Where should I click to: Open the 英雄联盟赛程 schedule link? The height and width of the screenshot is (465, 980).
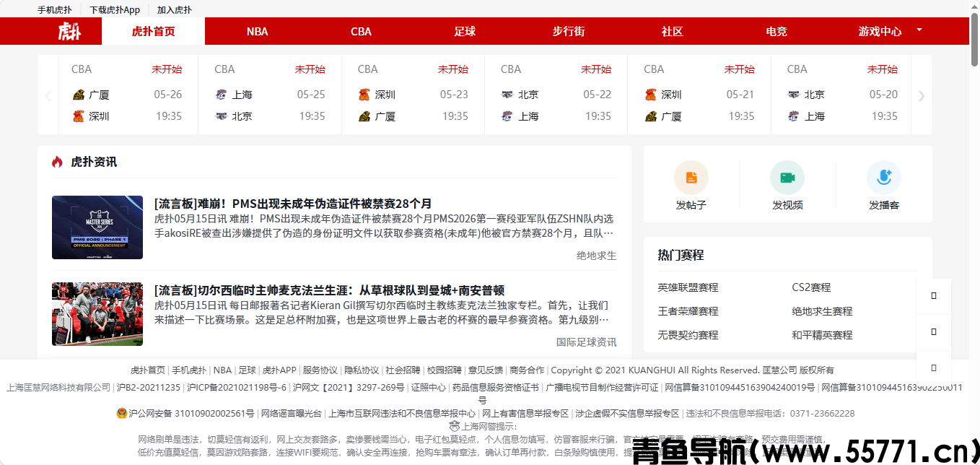[x=688, y=287]
